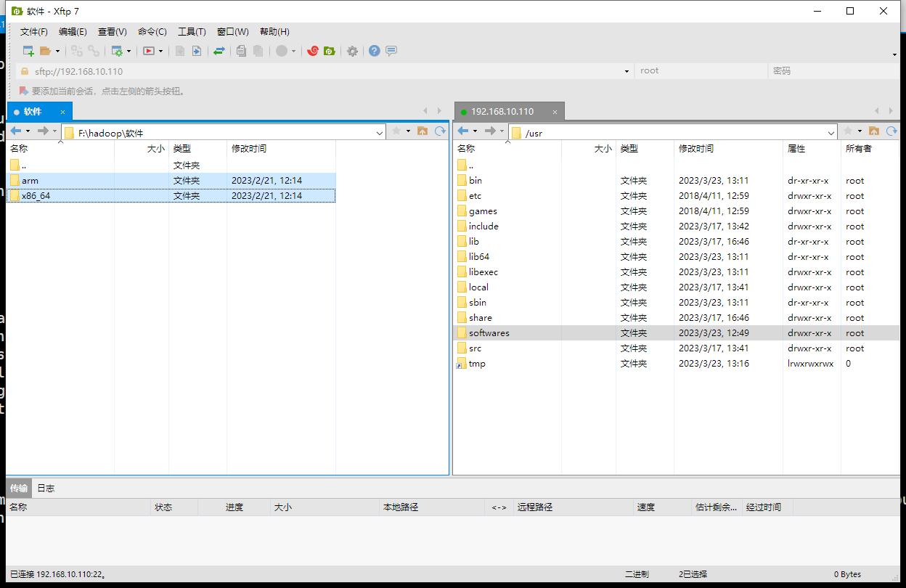The width and height of the screenshot is (906, 588).
Task: Click the green transfer arrows icon
Action: click(219, 51)
